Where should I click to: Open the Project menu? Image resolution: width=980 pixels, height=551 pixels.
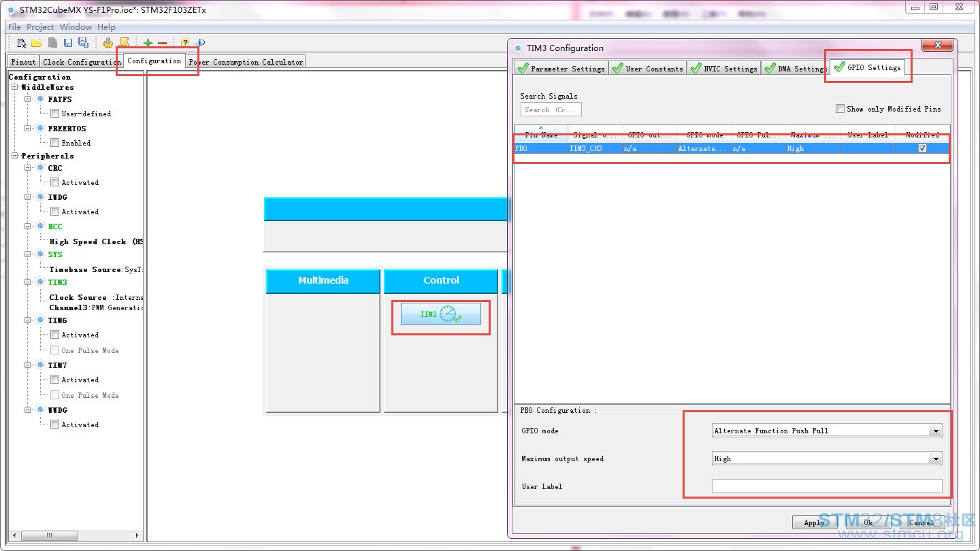coord(40,27)
